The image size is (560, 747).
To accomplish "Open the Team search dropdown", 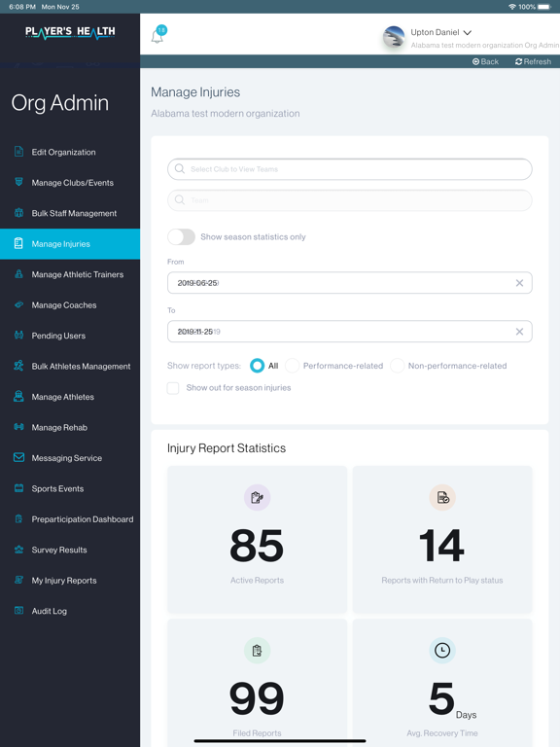I will (350, 200).
